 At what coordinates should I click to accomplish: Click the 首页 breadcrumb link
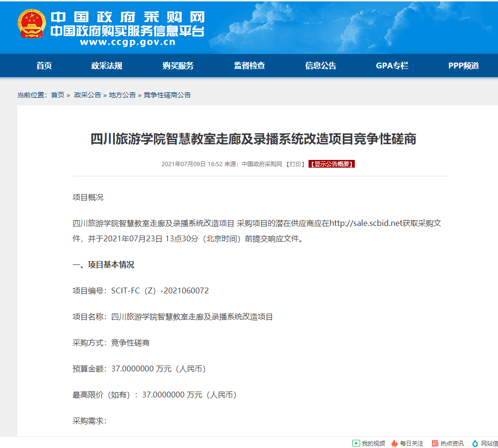click(x=57, y=95)
